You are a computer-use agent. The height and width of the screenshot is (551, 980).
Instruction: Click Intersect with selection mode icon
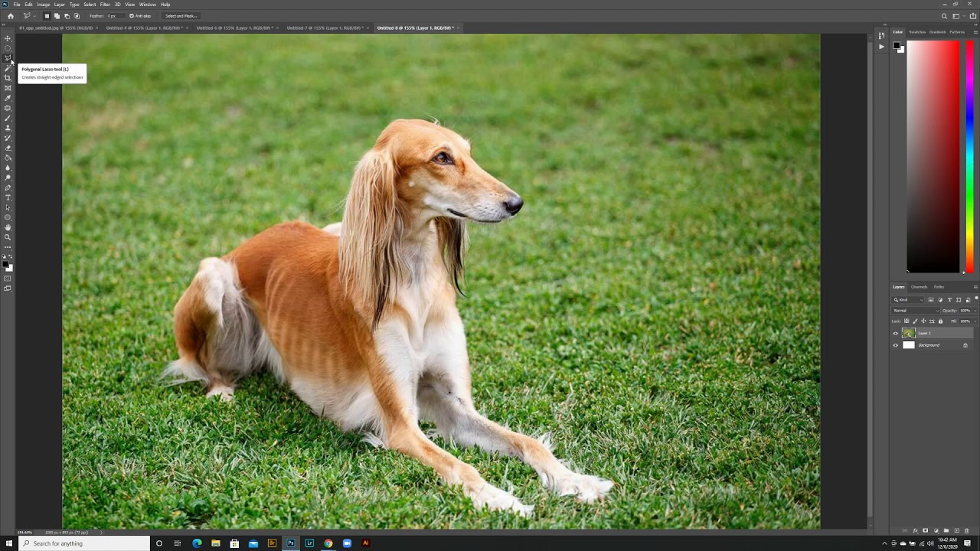pos(77,16)
